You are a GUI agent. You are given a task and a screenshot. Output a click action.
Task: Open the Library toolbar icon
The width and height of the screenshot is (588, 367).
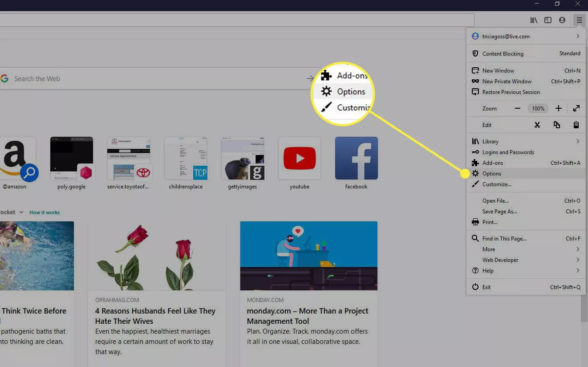point(534,20)
